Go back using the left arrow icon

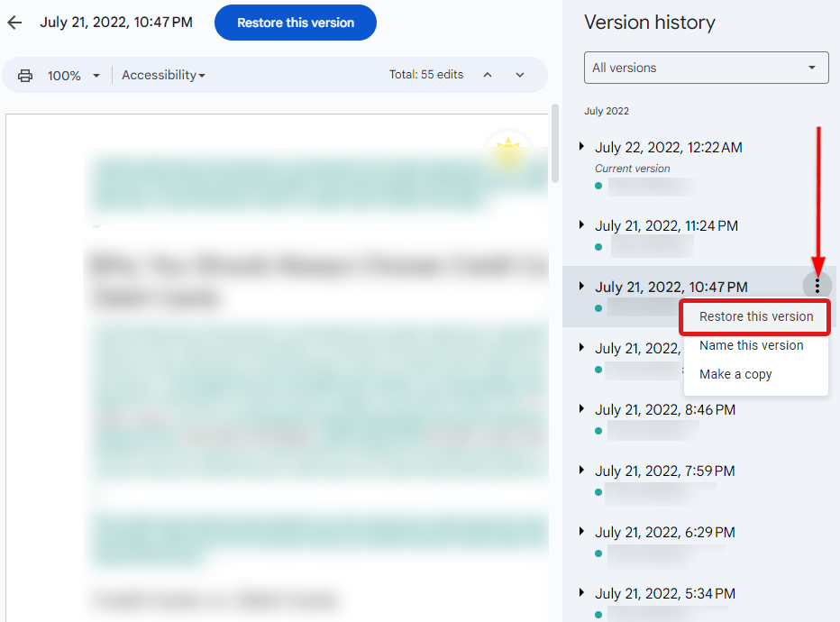(x=15, y=23)
